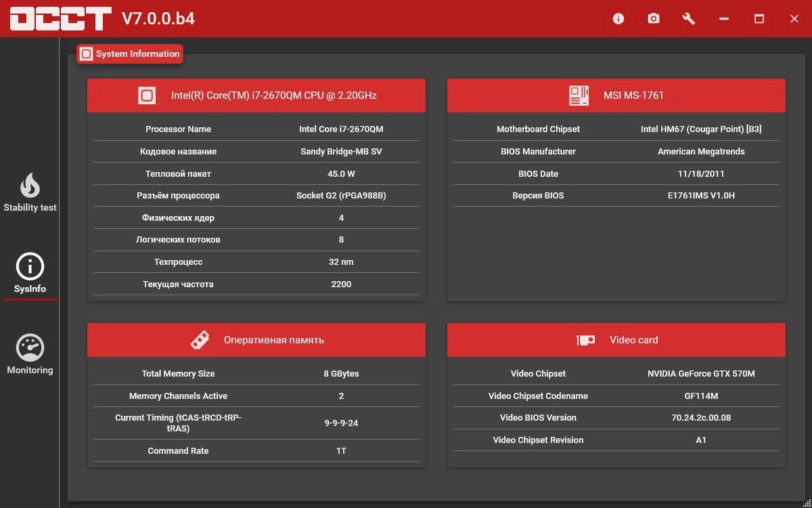
Task: Click the Video card header text
Action: pyautogui.click(x=633, y=340)
